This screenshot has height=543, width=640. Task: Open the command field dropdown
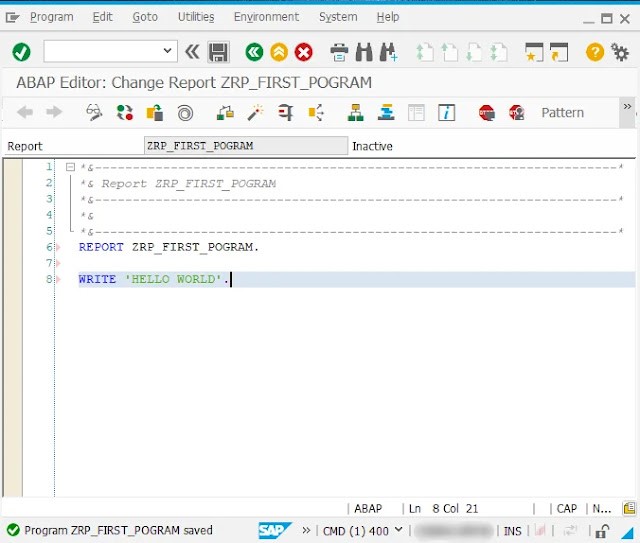click(167, 51)
